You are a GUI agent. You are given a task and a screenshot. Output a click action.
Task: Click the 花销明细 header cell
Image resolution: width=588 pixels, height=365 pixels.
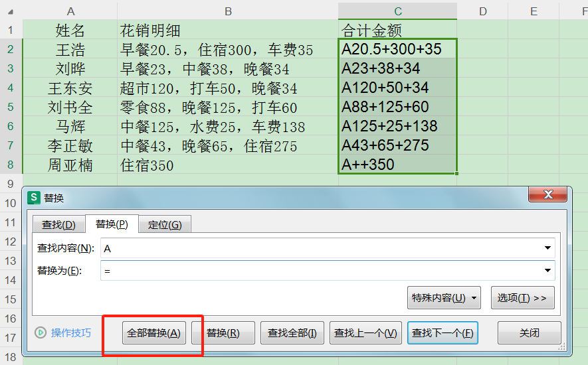click(x=228, y=30)
